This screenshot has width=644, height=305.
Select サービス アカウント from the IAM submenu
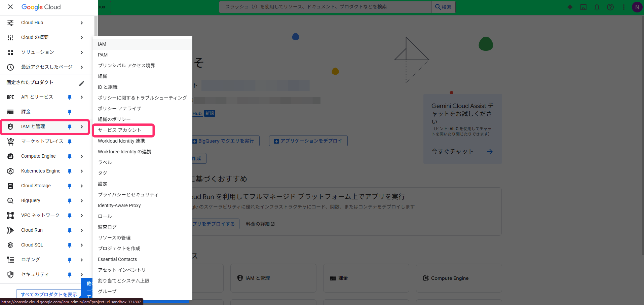[119, 130]
